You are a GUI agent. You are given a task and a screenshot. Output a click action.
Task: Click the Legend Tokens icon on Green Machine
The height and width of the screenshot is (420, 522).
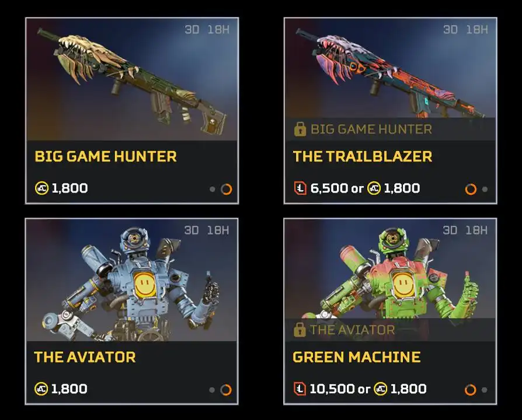(x=300, y=388)
